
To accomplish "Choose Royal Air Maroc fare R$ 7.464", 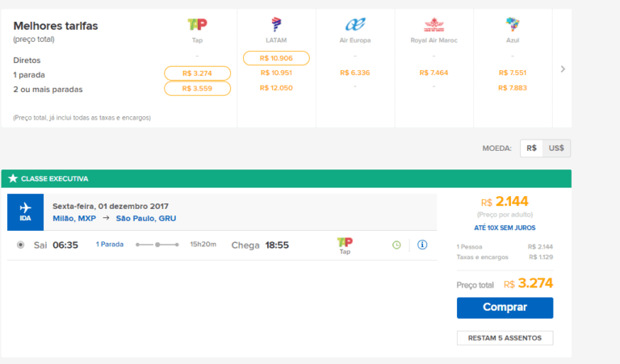I will pyautogui.click(x=434, y=73).
